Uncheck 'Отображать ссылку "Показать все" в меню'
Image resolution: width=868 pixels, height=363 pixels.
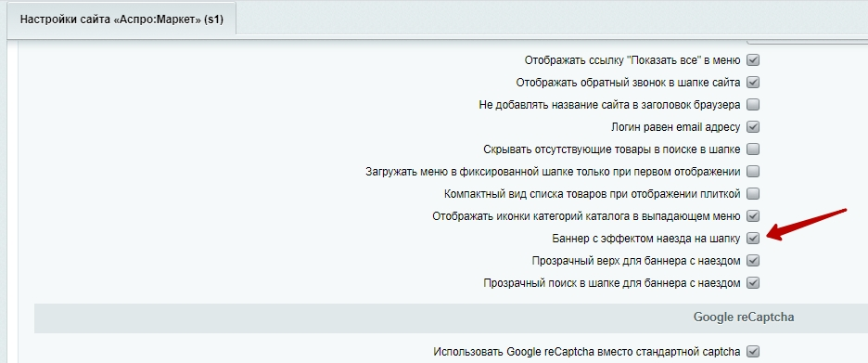point(753,59)
